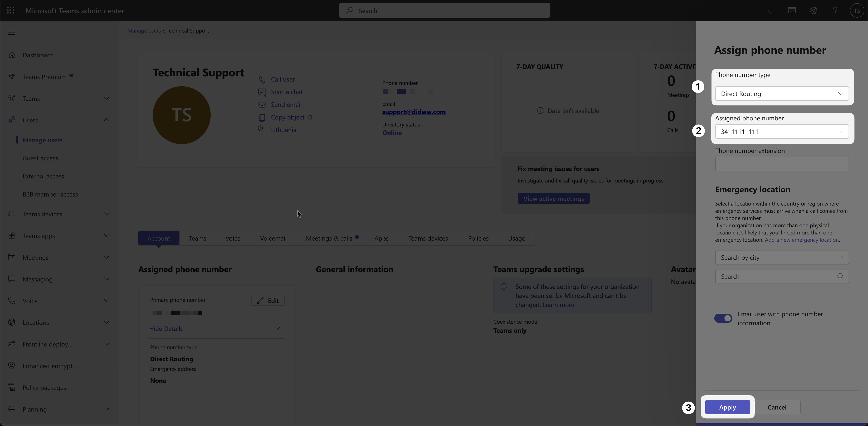Click the emergency location Search field

pyautogui.click(x=782, y=276)
